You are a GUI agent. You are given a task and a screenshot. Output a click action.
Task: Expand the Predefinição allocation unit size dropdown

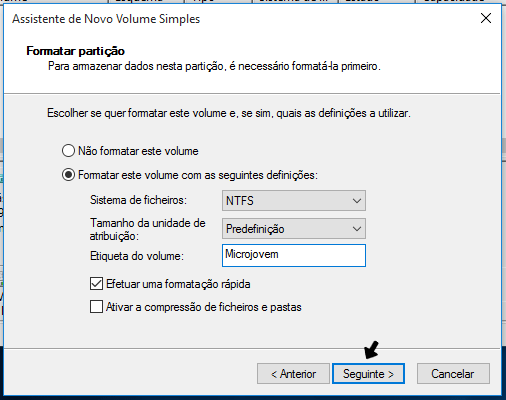click(x=294, y=228)
